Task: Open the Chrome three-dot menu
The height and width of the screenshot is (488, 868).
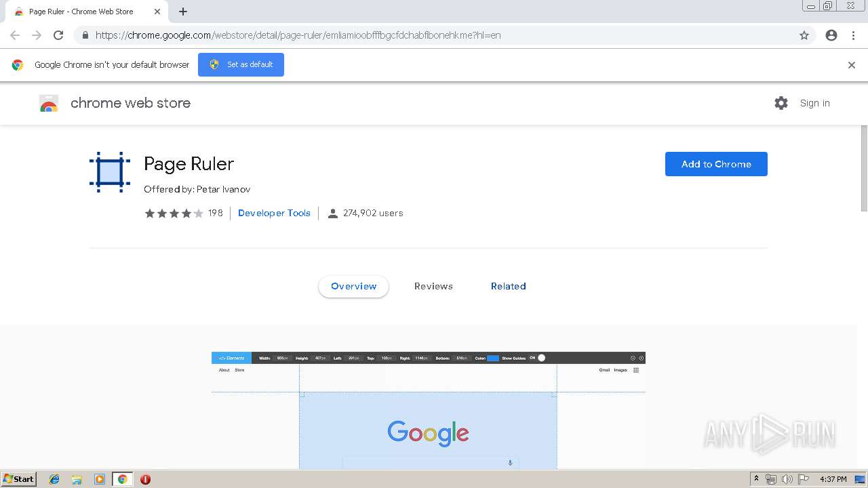Action: coord(853,35)
